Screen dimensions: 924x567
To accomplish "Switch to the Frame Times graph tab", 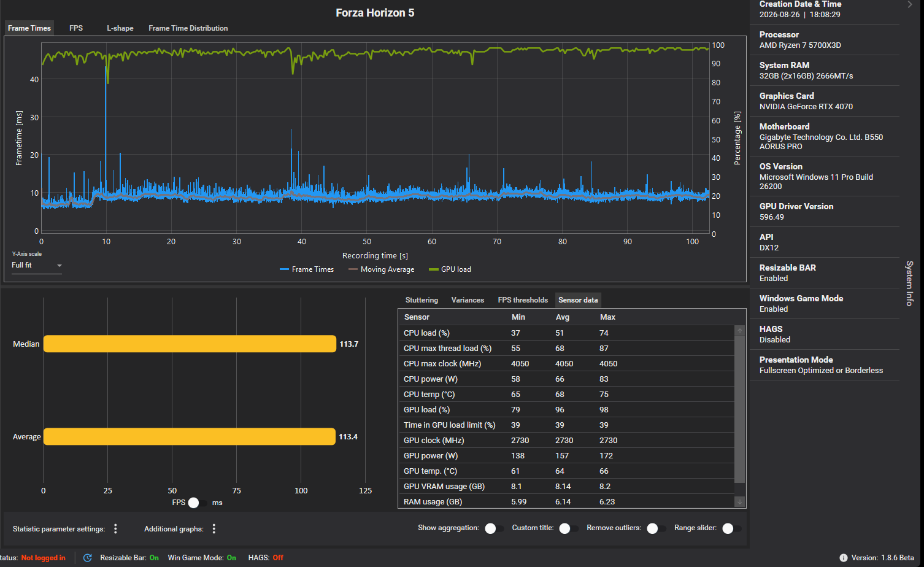I will pos(29,28).
